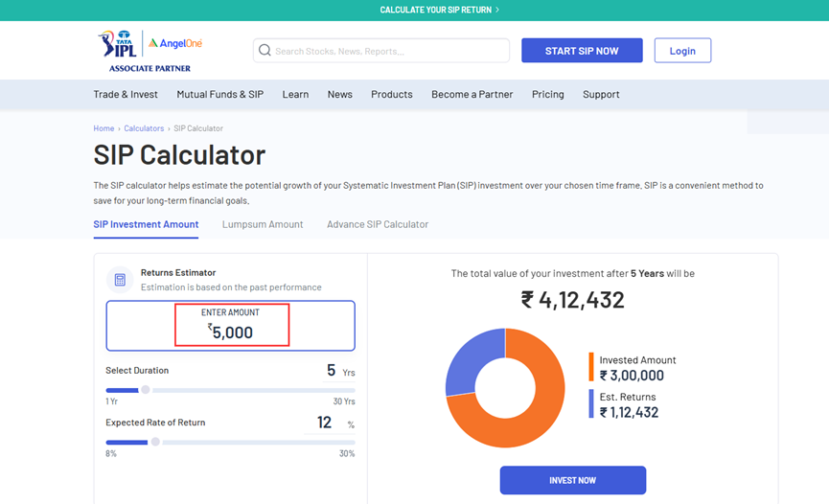This screenshot has width=829, height=504.
Task: Open the Products menu
Action: (x=392, y=94)
